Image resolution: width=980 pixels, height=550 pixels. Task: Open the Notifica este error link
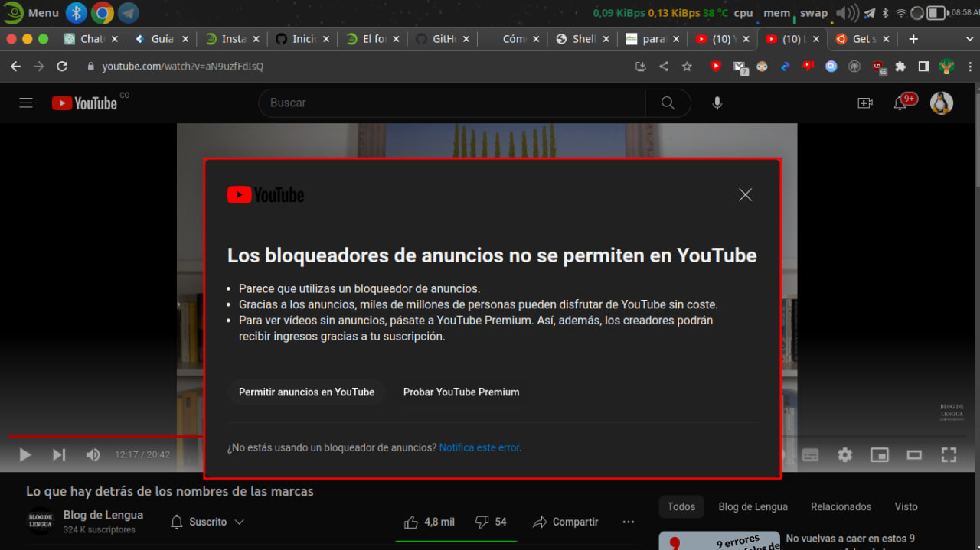click(x=479, y=447)
